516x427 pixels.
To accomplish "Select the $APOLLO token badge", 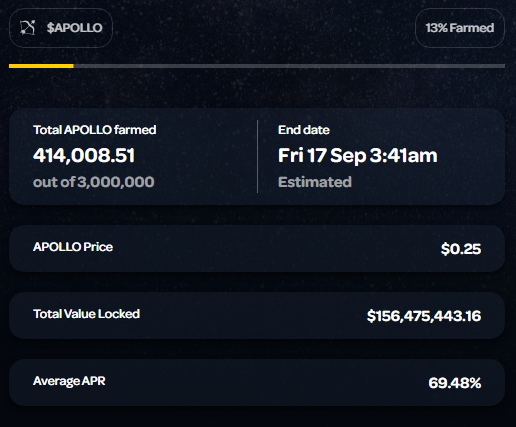I will coord(61,28).
